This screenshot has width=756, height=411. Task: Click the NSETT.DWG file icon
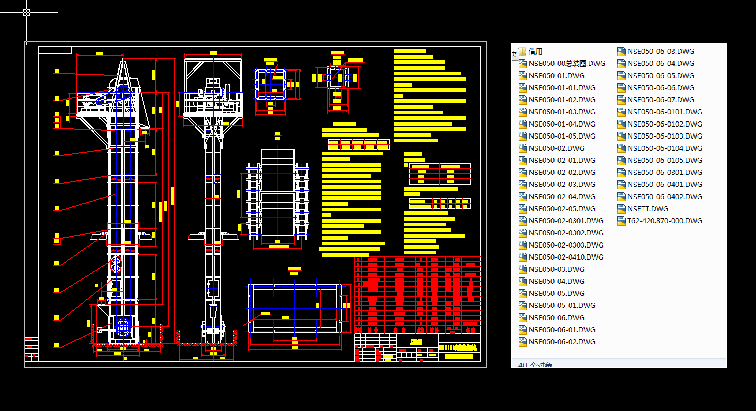[620, 209]
